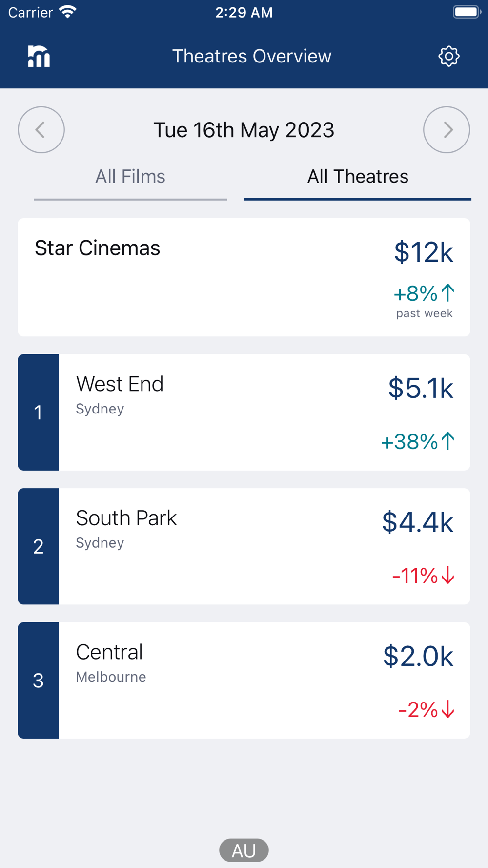Tap the rank 1 badge
The image size is (488, 868).
tap(39, 413)
